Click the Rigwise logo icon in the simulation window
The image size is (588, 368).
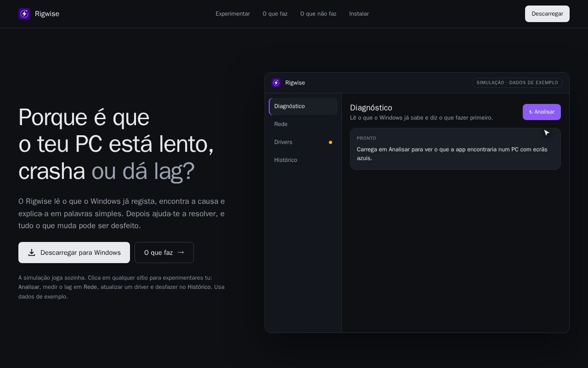point(276,83)
